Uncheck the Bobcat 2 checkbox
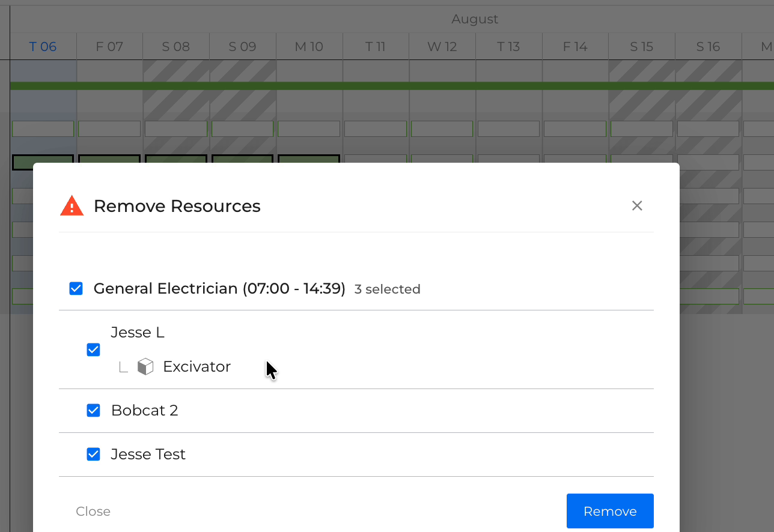This screenshot has width=774, height=532. 93,411
